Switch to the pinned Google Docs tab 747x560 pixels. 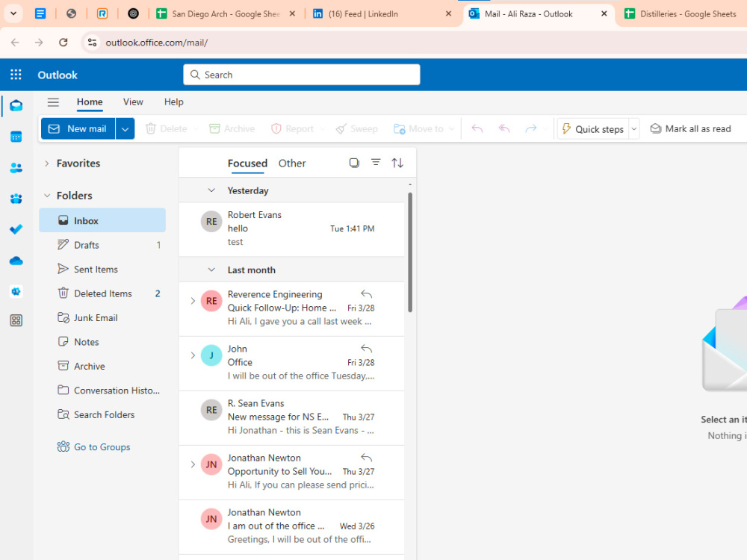[40, 13]
